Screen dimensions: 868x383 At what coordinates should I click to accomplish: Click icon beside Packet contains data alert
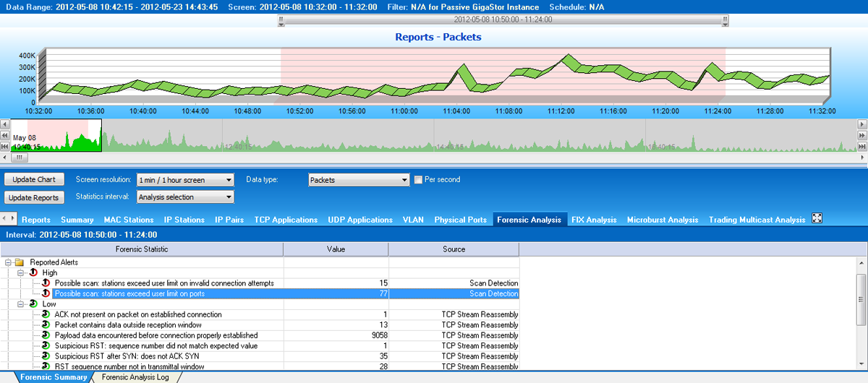click(x=46, y=325)
